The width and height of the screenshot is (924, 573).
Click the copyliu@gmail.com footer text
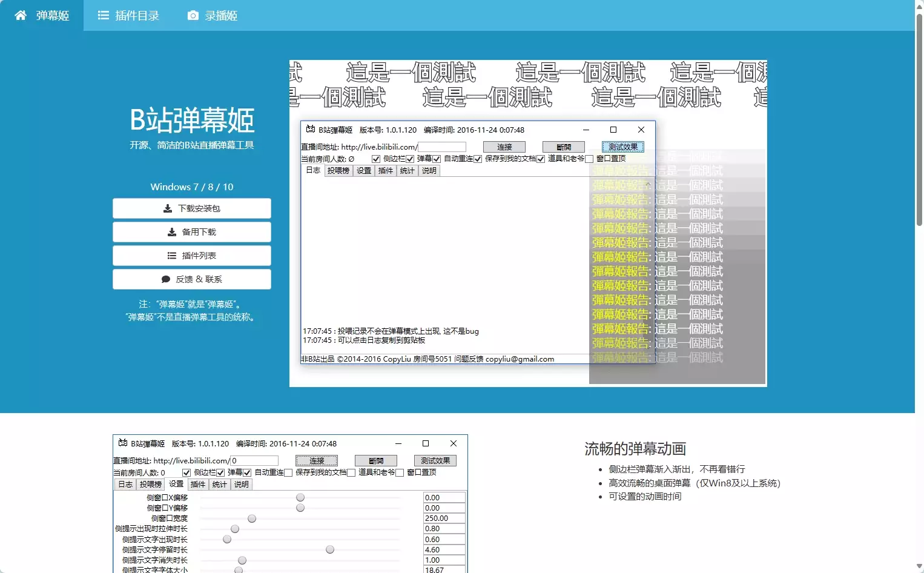coord(520,359)
